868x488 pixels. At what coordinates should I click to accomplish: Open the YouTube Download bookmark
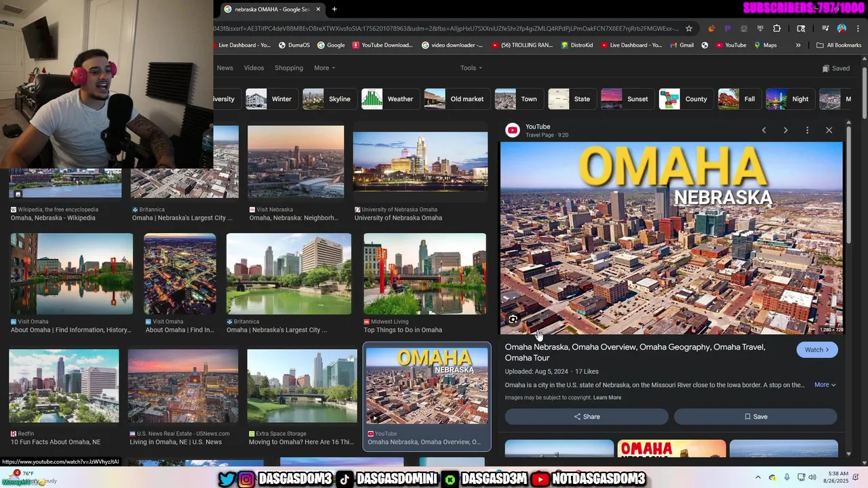[382, 45]
